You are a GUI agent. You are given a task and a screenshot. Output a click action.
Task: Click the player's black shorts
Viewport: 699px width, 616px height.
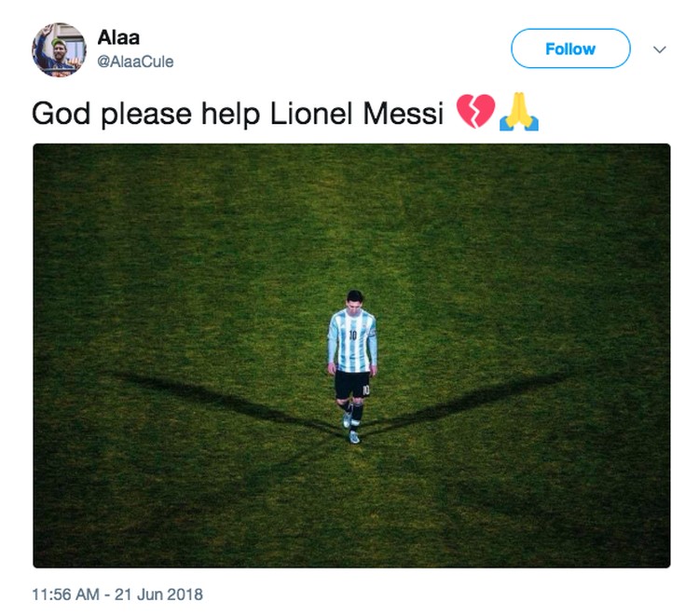point(352,385)
